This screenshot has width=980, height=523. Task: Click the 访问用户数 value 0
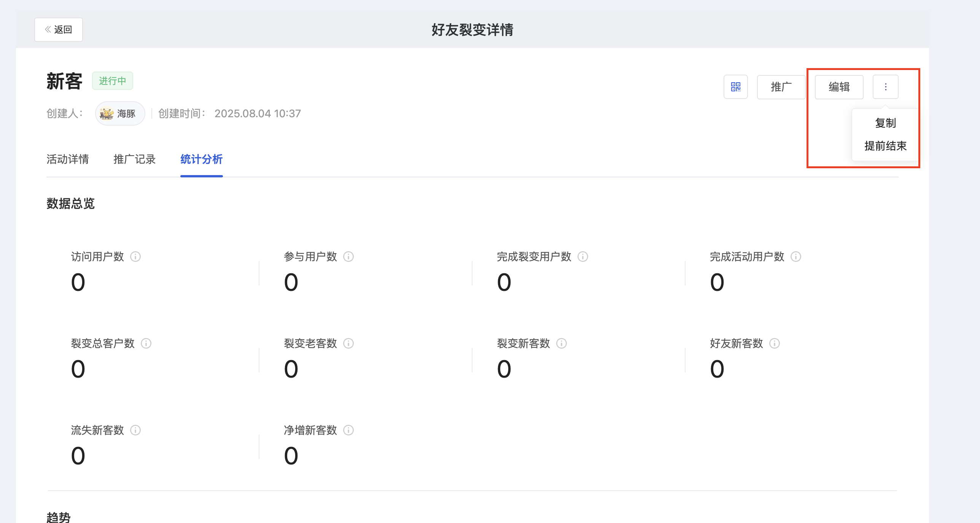coord(78,282)
